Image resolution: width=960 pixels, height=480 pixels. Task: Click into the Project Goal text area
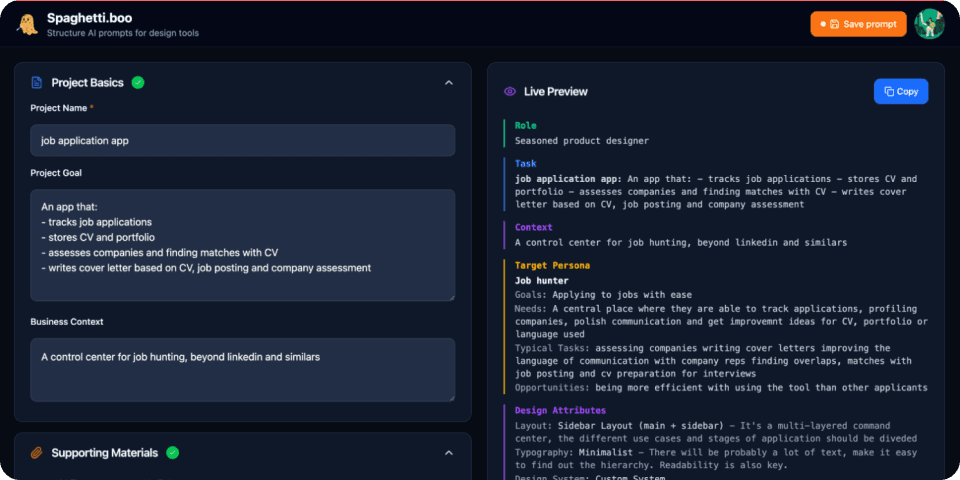[x=242, y=245]
